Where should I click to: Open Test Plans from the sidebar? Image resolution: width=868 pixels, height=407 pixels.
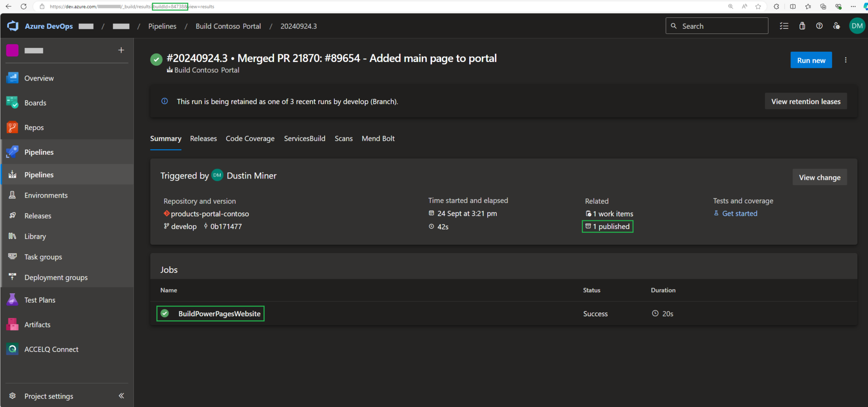[39, 300]
